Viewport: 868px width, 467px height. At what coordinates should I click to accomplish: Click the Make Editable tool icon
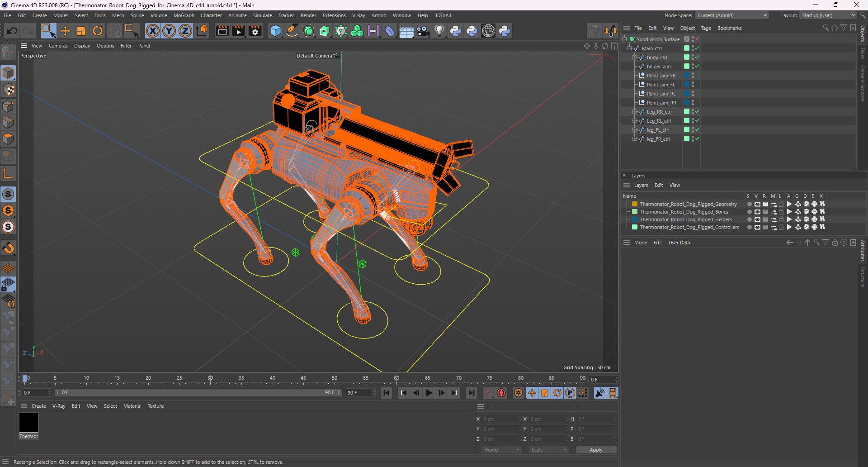click(9, 53)
